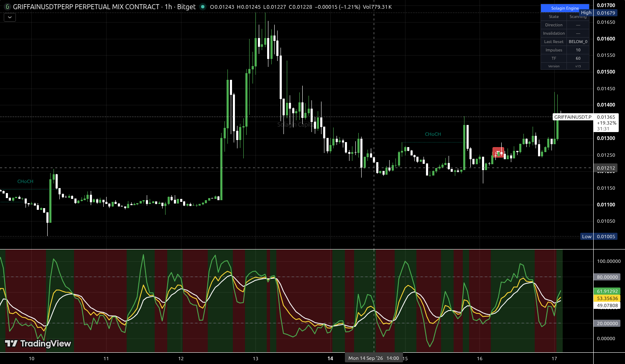The height and width of the screenshot is (364, 625).
Task: Click the 0.01300 price scale tick
Action: tap(606, 138)
